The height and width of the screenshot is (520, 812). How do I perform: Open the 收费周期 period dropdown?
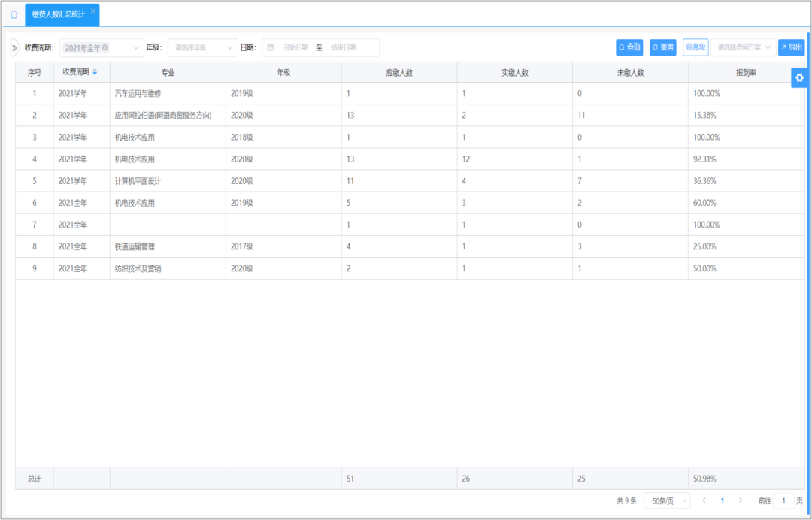click(x=100, y=47)
